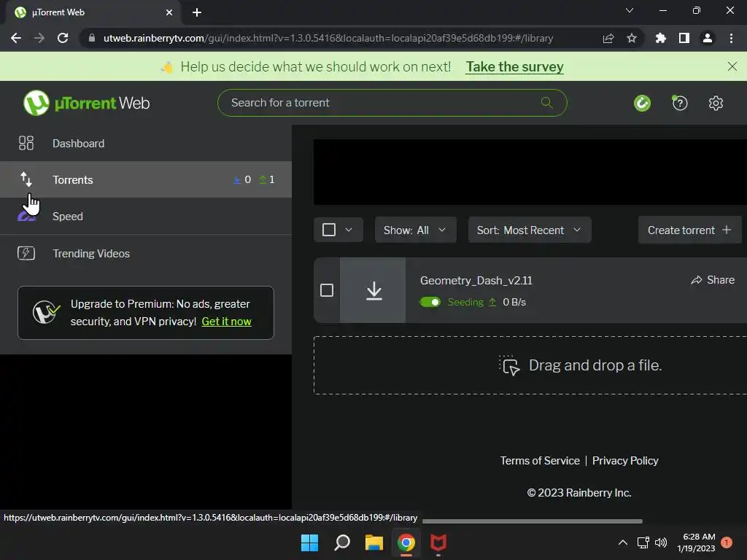
Task: Open the Chrome tab search chevron
Action: (630, 10)
